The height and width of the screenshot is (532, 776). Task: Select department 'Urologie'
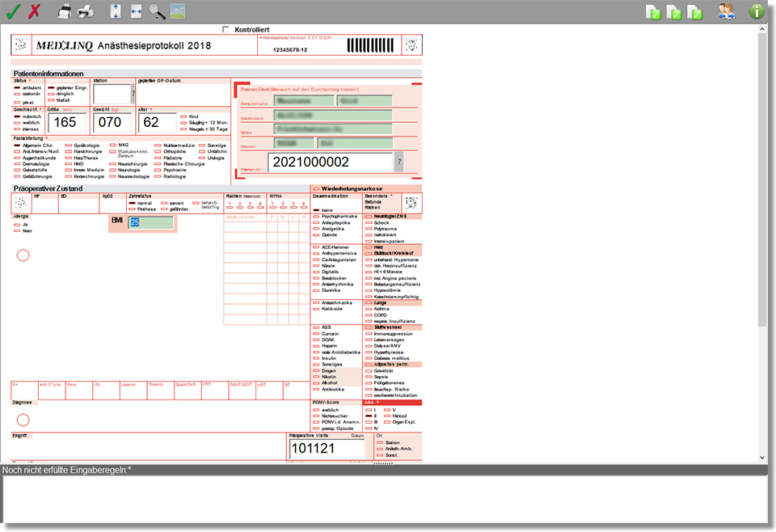[x=202, y=158]
